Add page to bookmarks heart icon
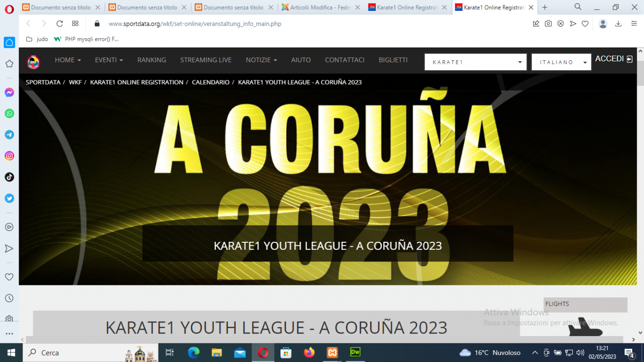644x362 pixels. pos(585,24)
